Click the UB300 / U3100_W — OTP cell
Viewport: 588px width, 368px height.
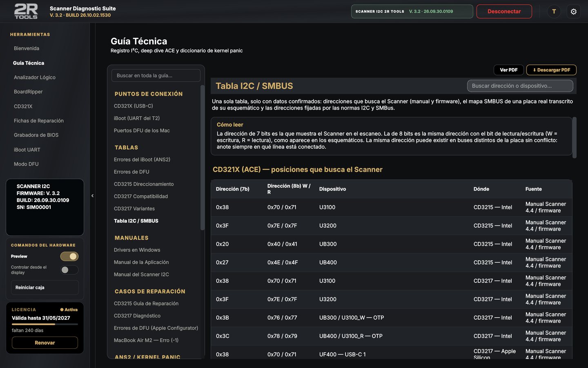[x=352, y=318]
